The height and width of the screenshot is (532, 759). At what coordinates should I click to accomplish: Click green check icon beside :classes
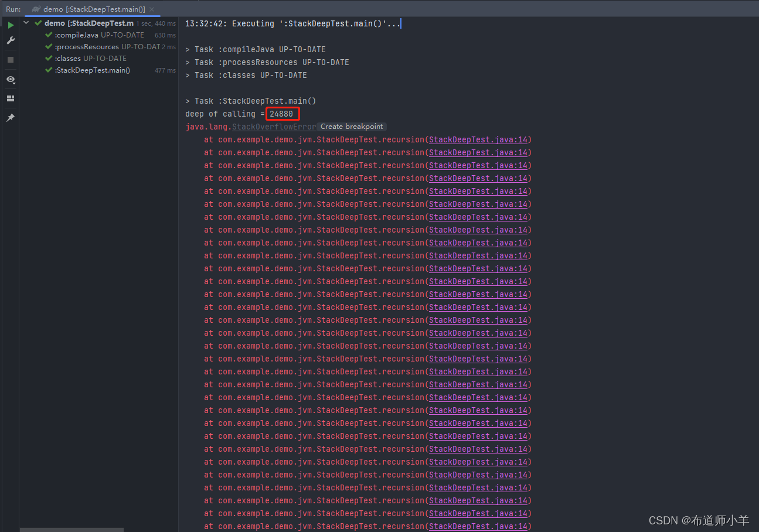coord(49,59)
